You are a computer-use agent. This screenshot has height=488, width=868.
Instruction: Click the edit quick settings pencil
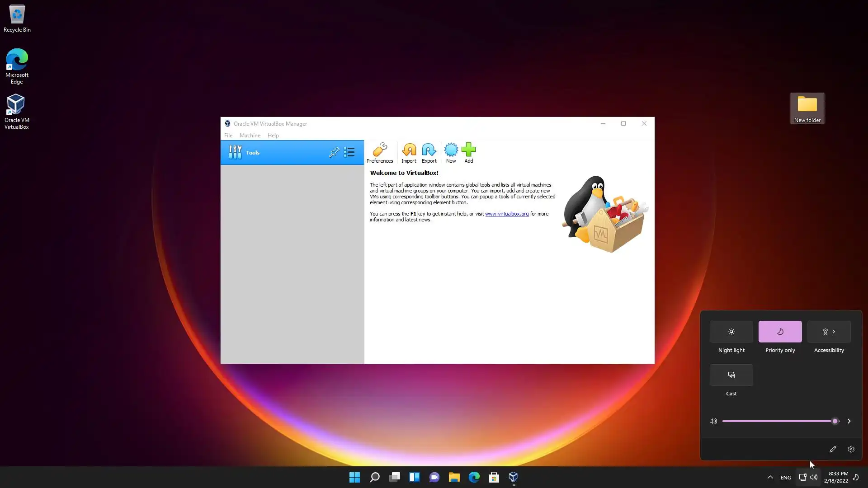[833, 449]
